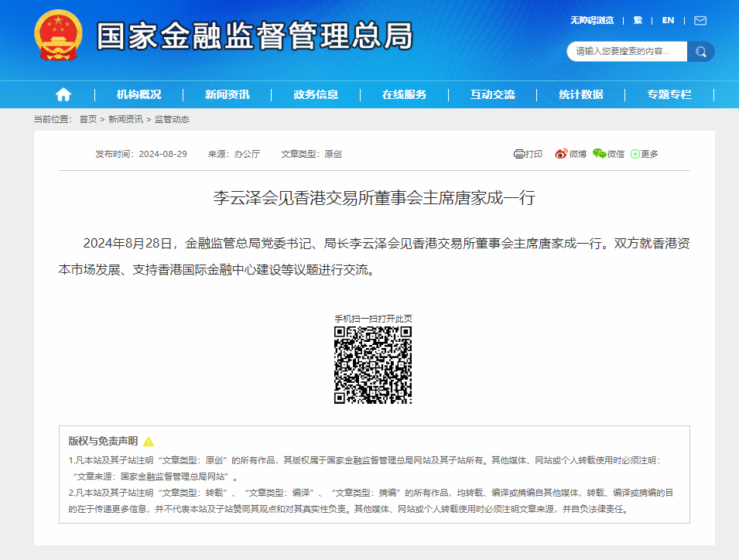Share article via Weibo icon
The width and height of the screenshot is (739, 560).
tap(561, 154)
